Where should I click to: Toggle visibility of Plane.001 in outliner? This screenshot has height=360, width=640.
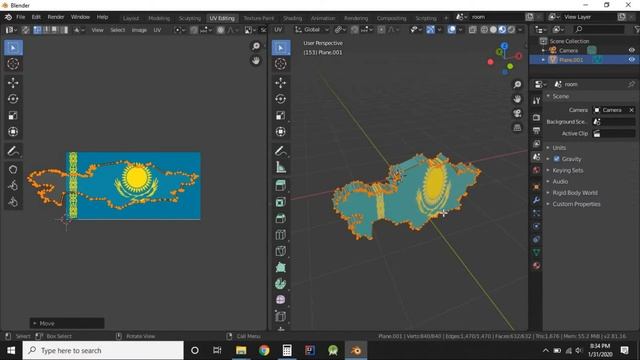(x=632, y=60)
